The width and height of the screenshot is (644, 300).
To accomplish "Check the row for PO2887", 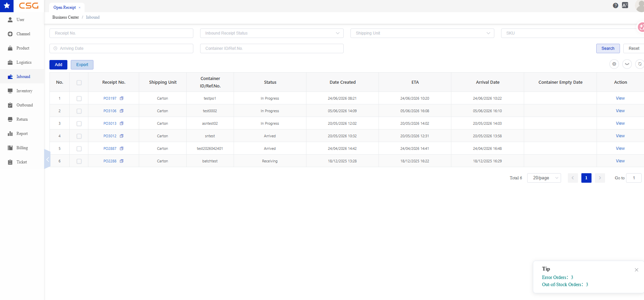I will 79,148.
